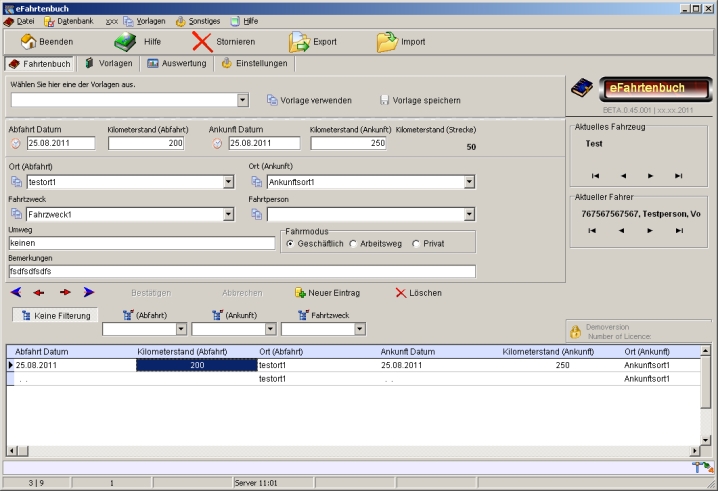Expand the Ort (Abfahrt) dropdown
This screenshot has height=491, width=718.
coord(228,183)
